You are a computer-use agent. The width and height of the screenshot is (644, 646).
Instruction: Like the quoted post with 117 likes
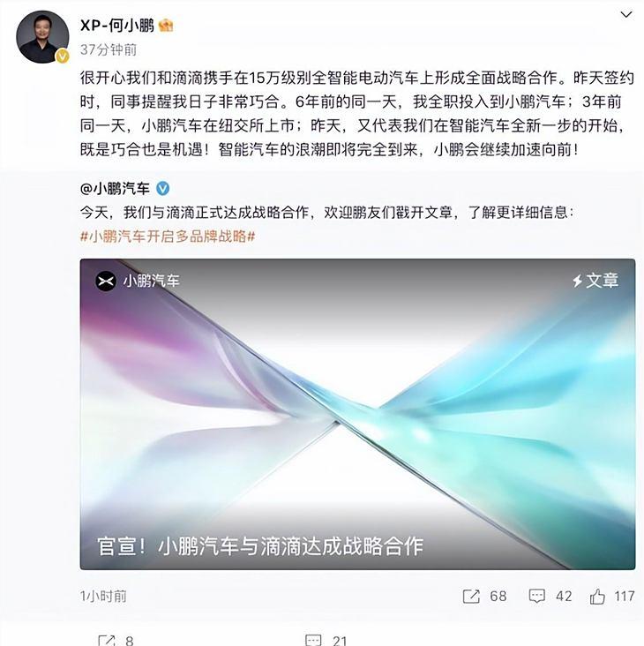click(x=597, y=597)
